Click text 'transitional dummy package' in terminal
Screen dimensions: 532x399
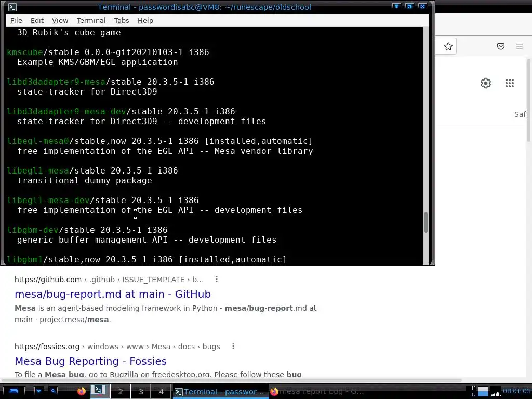point(85,180)
